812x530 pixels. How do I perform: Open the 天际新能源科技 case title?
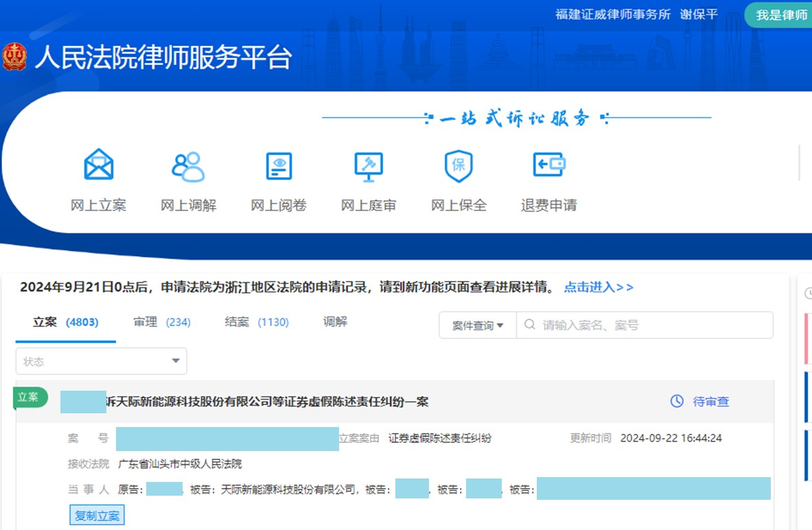coord(267,402)
